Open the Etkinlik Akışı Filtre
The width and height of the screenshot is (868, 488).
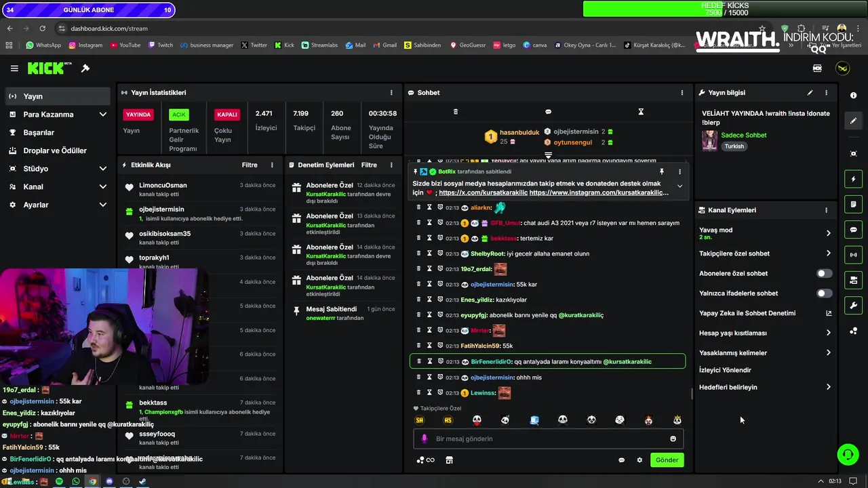250,165
